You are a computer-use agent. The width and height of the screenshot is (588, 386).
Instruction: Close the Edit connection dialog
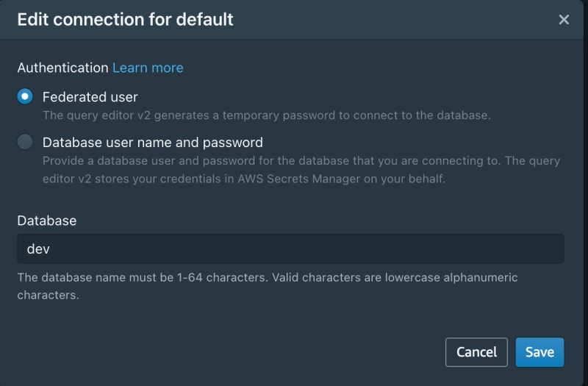coord(564,20)
